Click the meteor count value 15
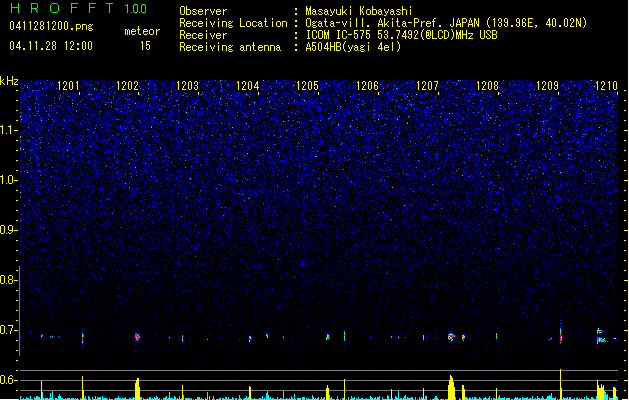 145,46
